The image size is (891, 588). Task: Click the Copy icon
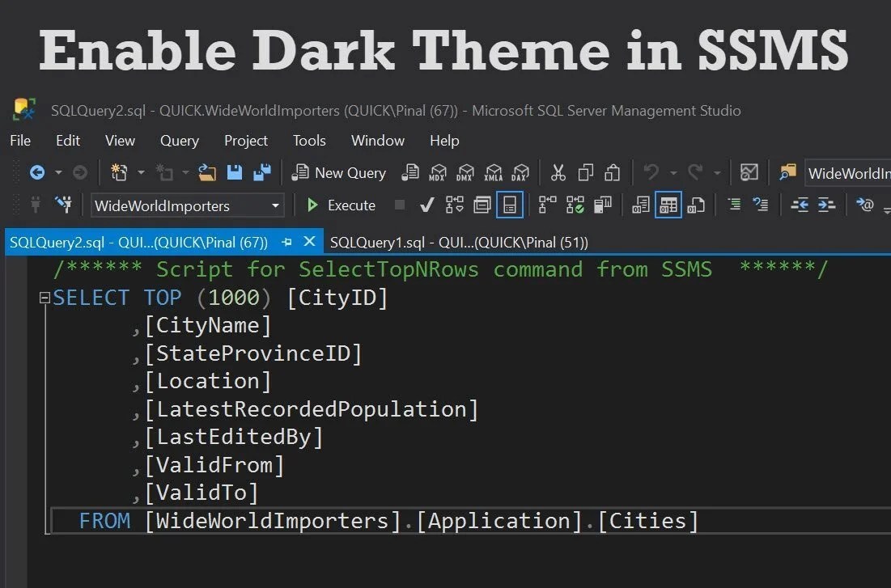[x=585, y=173]
